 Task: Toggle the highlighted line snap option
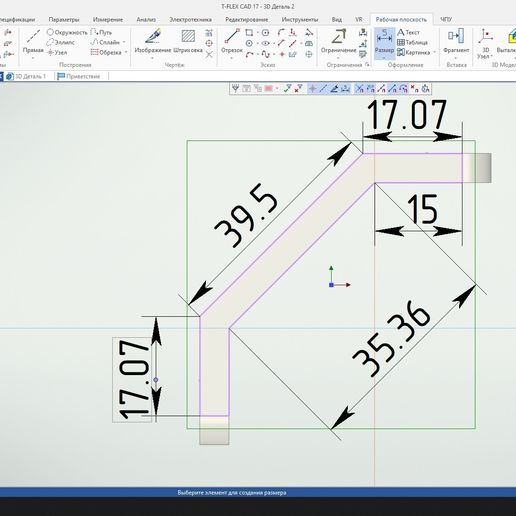click(x=392, y=89)
